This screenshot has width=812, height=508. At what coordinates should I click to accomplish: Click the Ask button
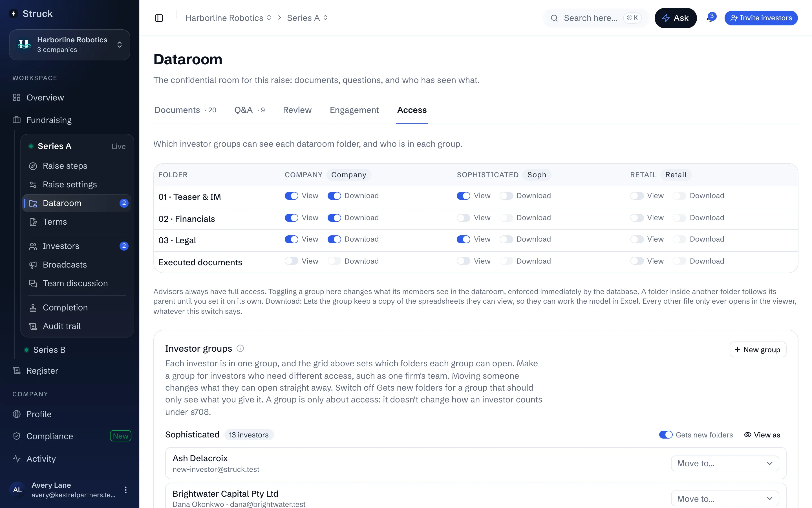[x=676, y=18]
